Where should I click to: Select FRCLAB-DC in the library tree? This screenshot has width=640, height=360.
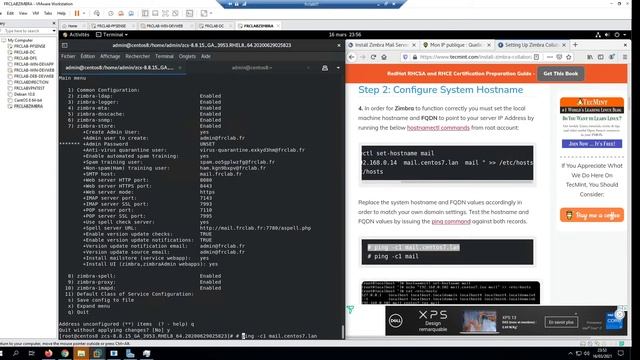tap(24, 52)
